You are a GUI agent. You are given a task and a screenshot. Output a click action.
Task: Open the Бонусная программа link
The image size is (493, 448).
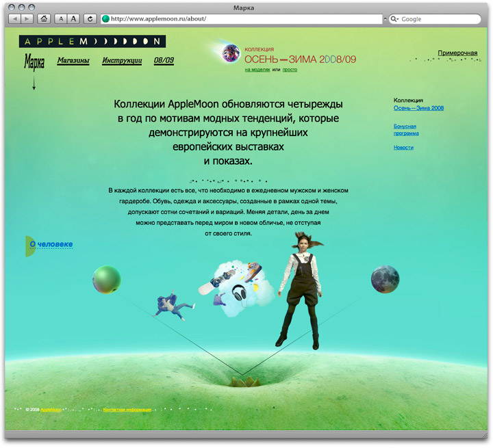(406, 130)
